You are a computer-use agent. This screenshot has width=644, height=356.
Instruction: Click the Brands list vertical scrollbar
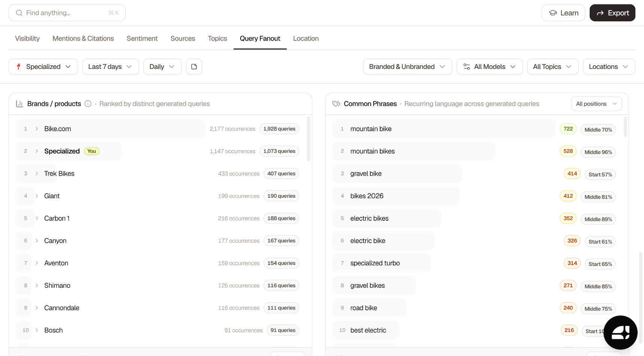click(x=309, y=139)
